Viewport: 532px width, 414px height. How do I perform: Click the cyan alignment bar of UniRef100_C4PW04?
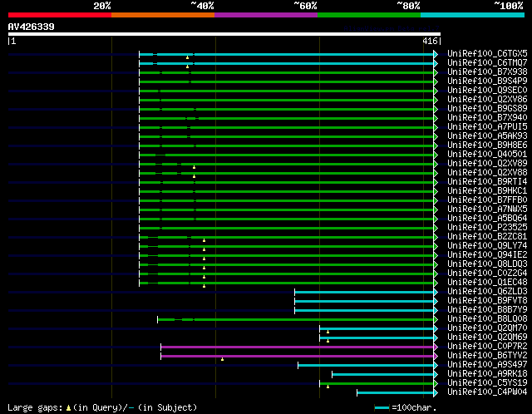pos(396,393)
